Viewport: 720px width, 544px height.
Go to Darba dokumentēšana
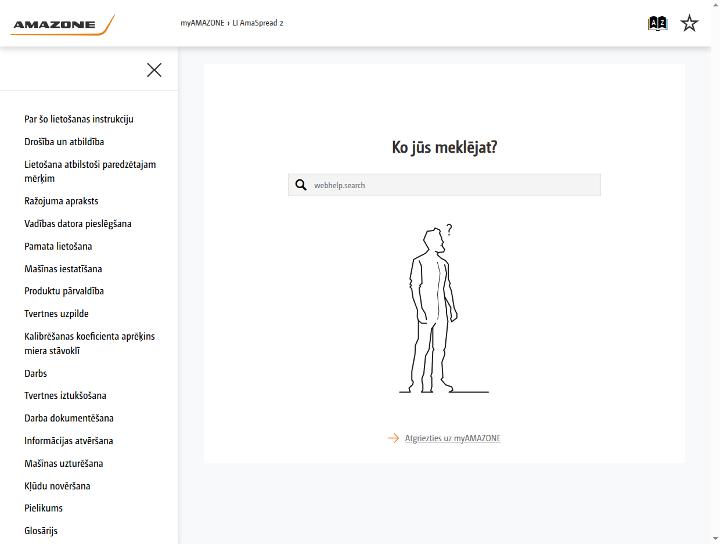[x=69, y=418]
